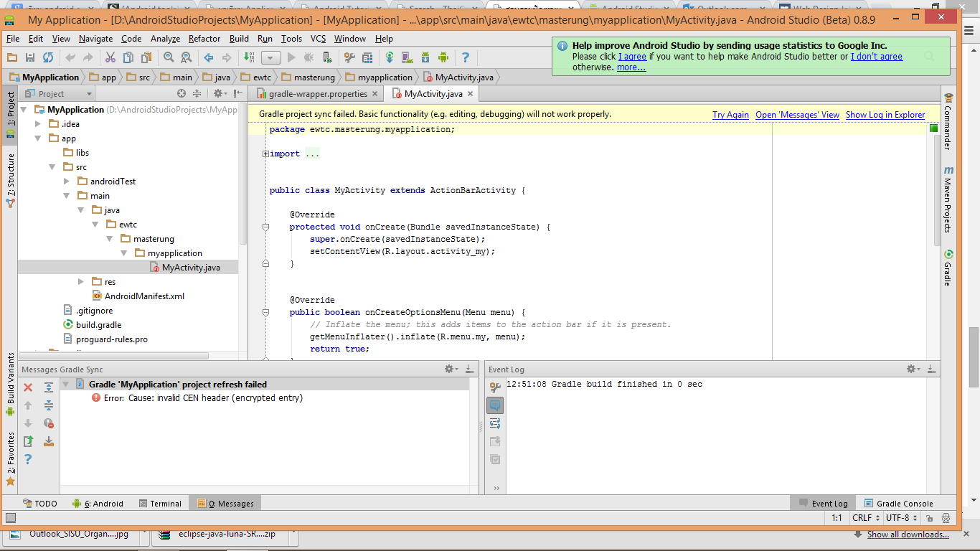
Task: Open Project panel gear settings dropdown
Action: point(220,93)
